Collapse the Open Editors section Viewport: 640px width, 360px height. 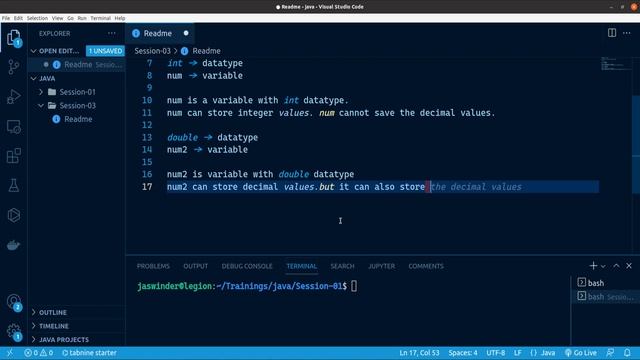(x=33, y=51)
